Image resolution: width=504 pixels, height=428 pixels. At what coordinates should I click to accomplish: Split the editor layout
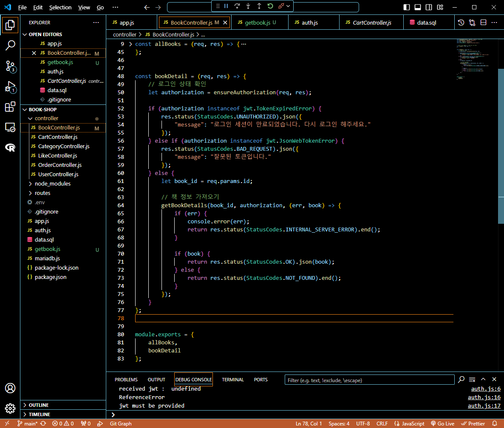click(x=483, y=23)
